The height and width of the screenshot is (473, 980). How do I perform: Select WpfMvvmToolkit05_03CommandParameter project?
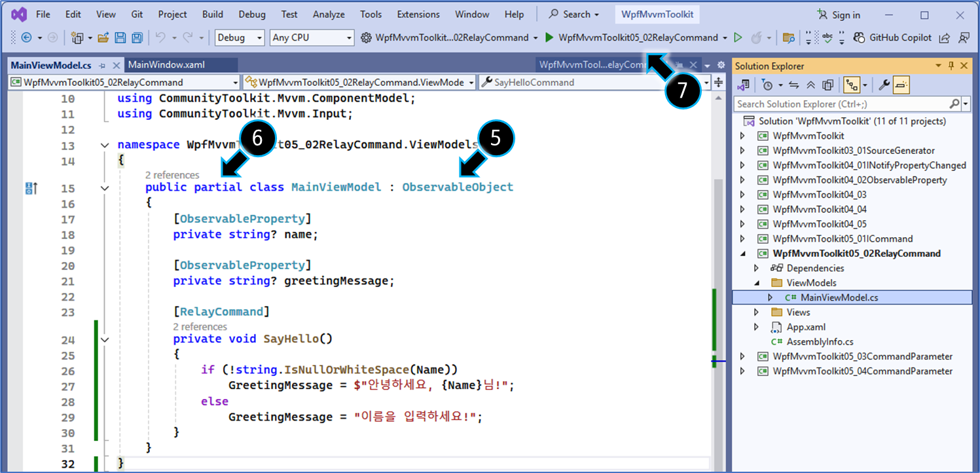pyautogui.click(x=862, y=356)
